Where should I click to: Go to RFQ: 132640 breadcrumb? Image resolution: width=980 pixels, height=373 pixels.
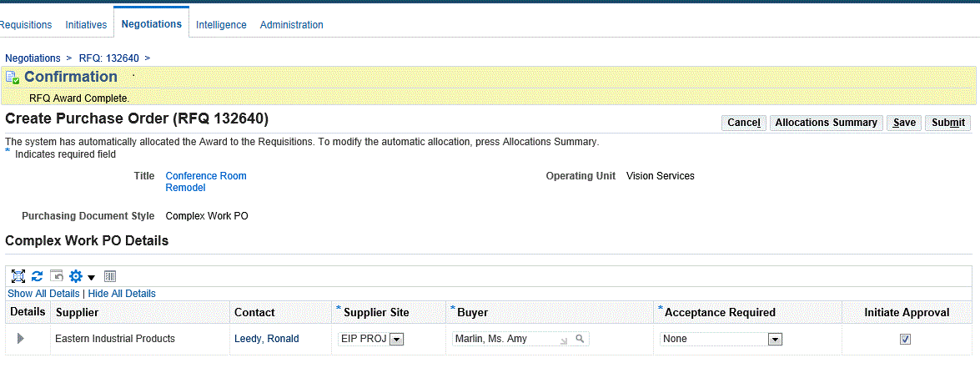[110, 58]
